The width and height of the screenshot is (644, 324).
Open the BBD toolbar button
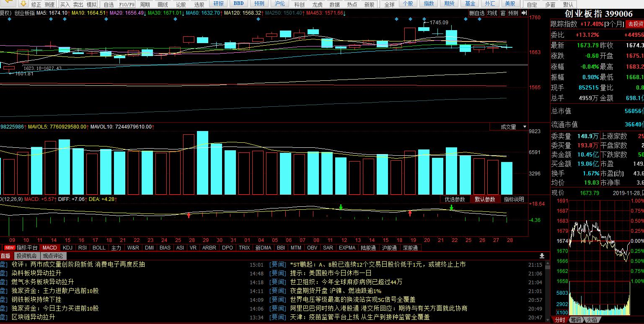point(238,4)
